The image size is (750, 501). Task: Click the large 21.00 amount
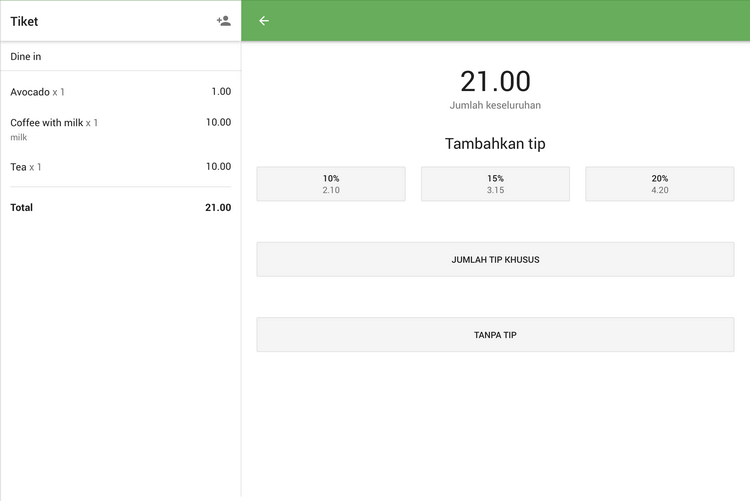pyautogui.click(x=495, y=81)
